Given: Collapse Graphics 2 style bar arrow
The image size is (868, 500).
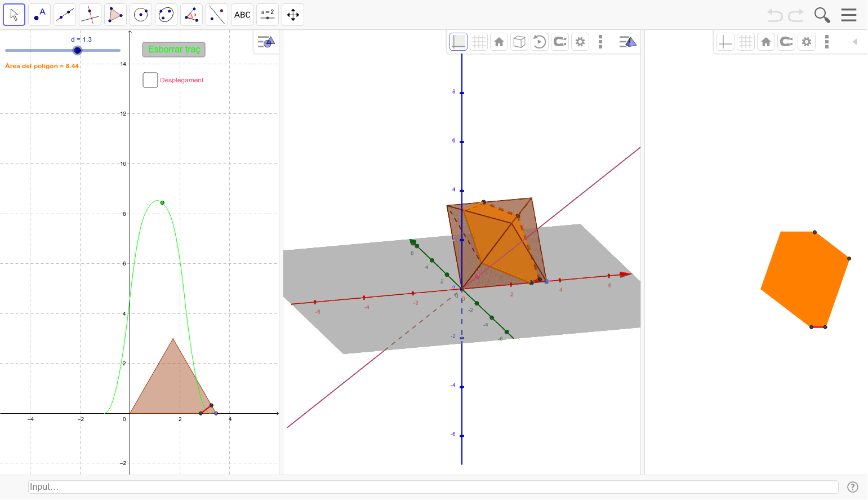Looking at the screenshot, I should click(x=854, y=42).
